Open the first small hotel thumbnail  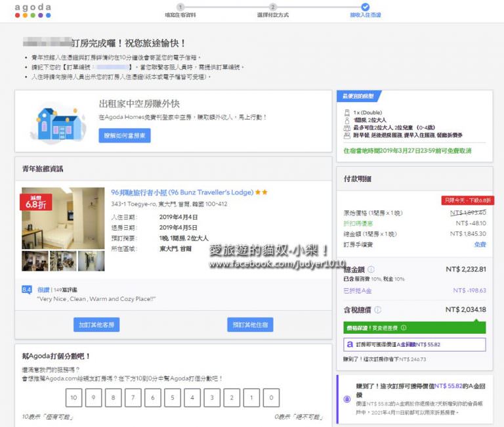35,261
